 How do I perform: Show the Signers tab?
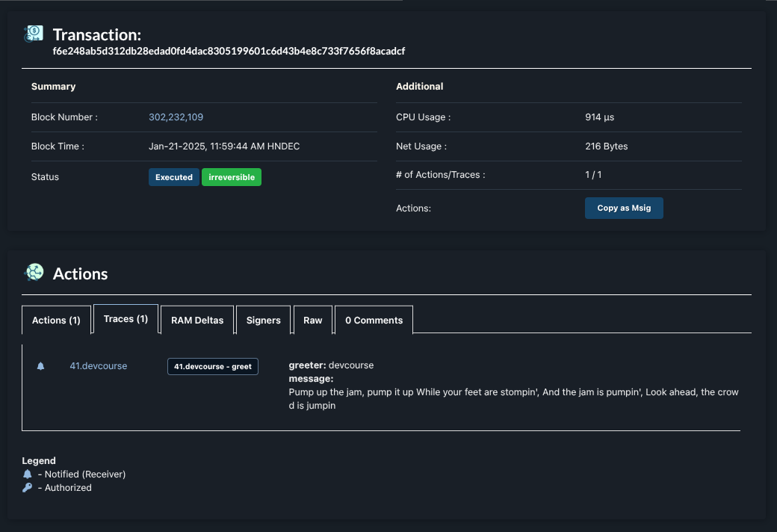(x=264, y=320)
